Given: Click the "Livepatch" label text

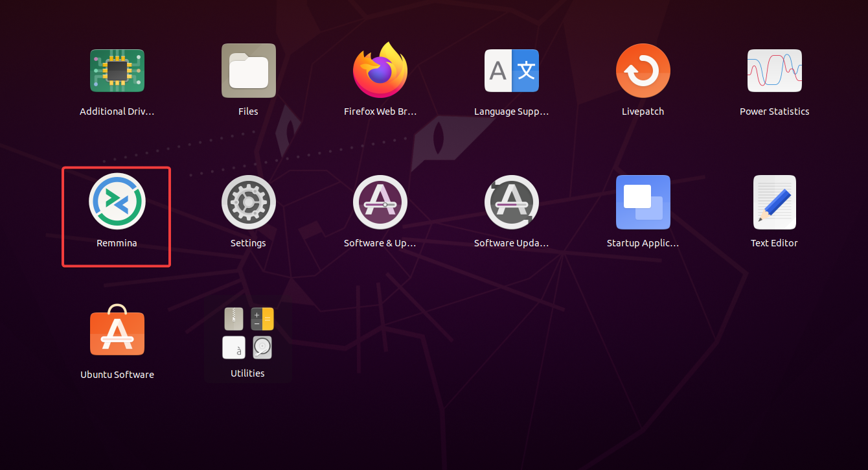Looking at the screenshot, I should tap(643, 112).
